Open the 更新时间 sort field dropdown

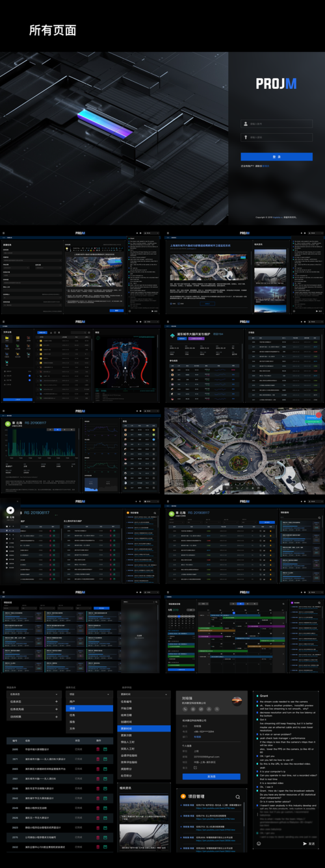click(x=144, y=694)
